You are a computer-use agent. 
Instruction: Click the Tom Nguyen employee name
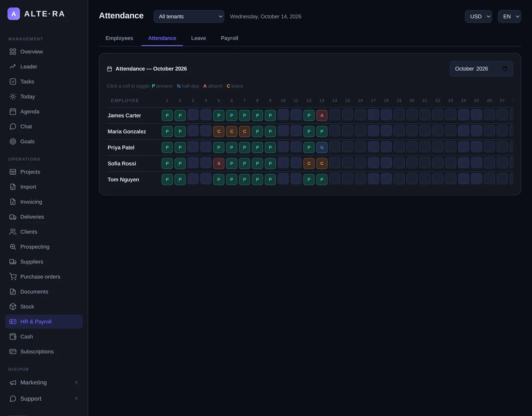(123, 179)
